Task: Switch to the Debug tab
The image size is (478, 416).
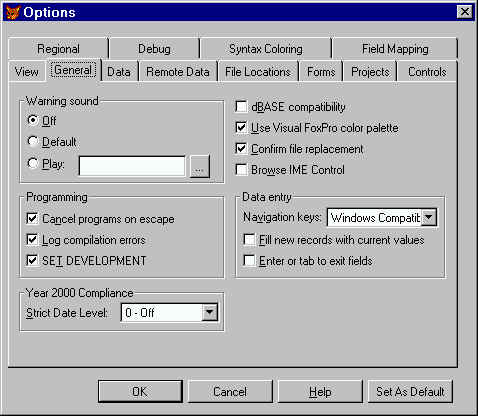Action: pyautogui.click(x=154, y=49)
